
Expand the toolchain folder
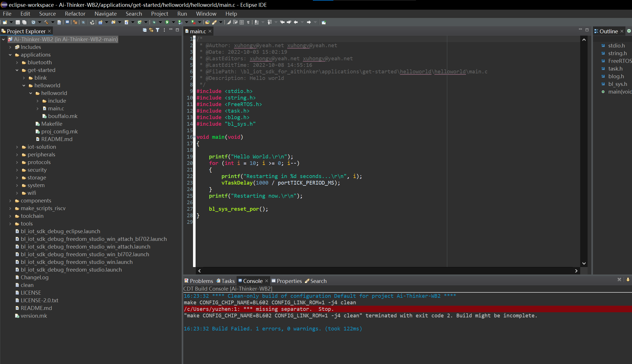pos(10,216)
